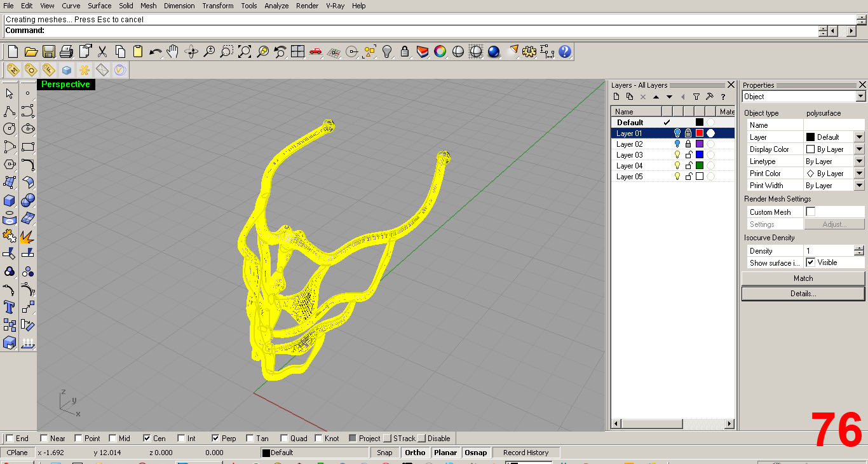Expand the Layer property dropdown

859,137
